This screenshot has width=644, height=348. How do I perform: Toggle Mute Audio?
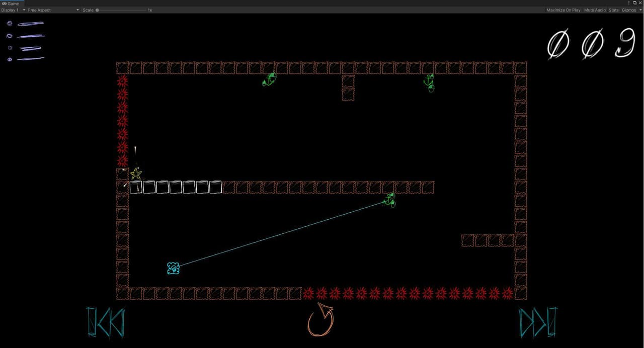point(595,10)
